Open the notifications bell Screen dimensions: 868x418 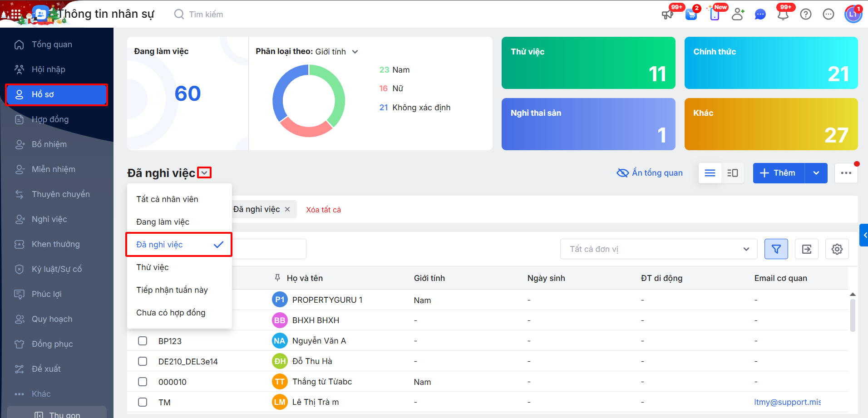[x=783, y=15]
